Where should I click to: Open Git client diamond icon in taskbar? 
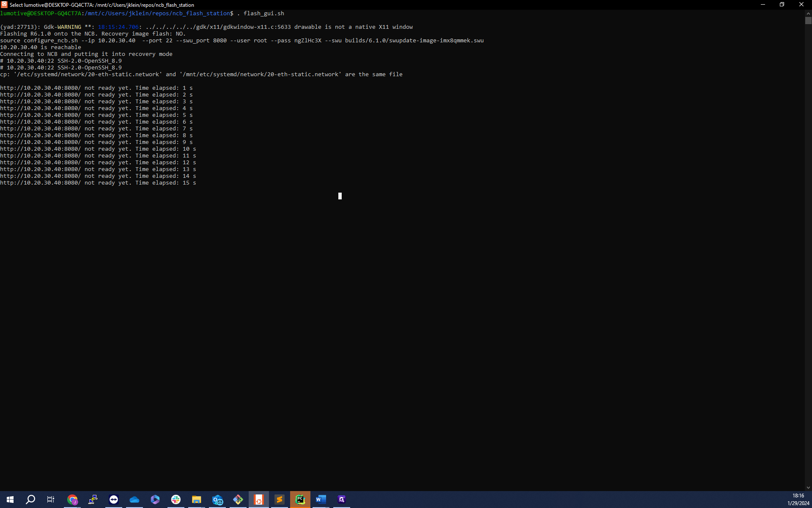pos(238,500)
